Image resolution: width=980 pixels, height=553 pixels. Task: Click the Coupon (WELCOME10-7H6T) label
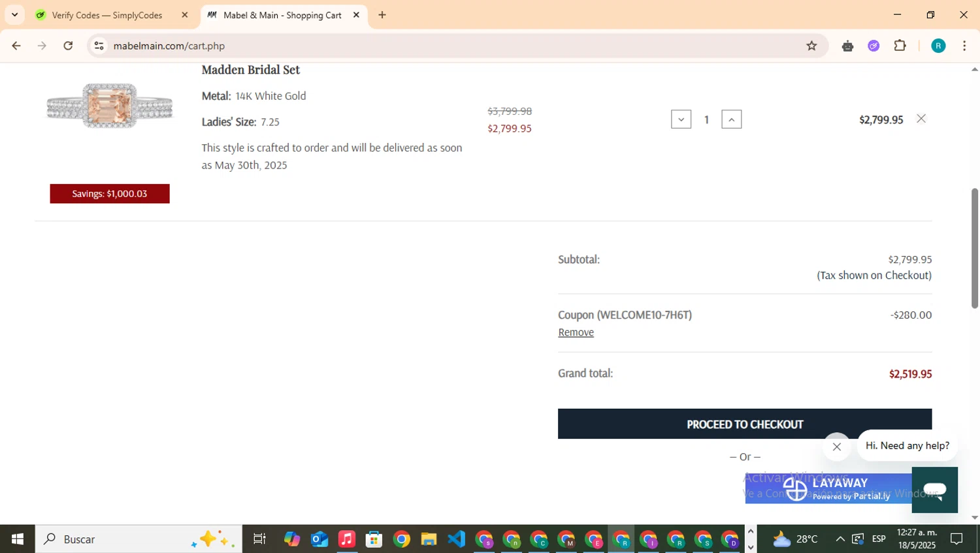tap(625, 315)
